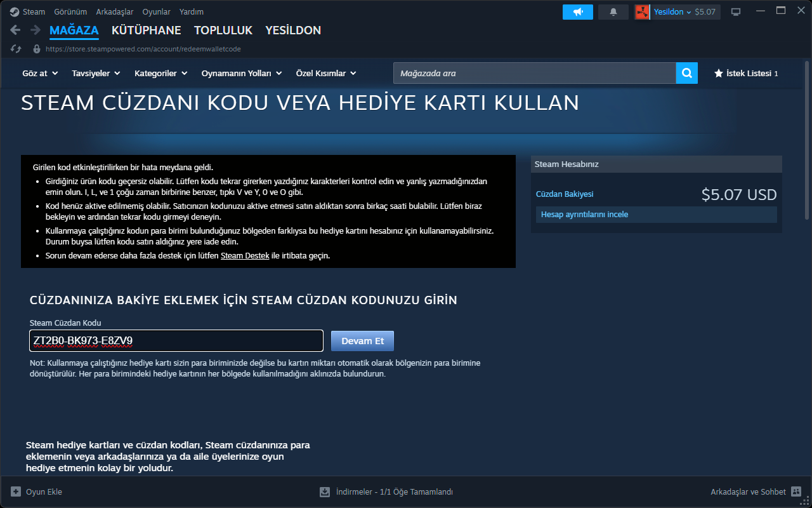The height and width of the screenshot is (508, 812).
Task: Click the Mağazada ara search field
Action: (x=535, y=74)
